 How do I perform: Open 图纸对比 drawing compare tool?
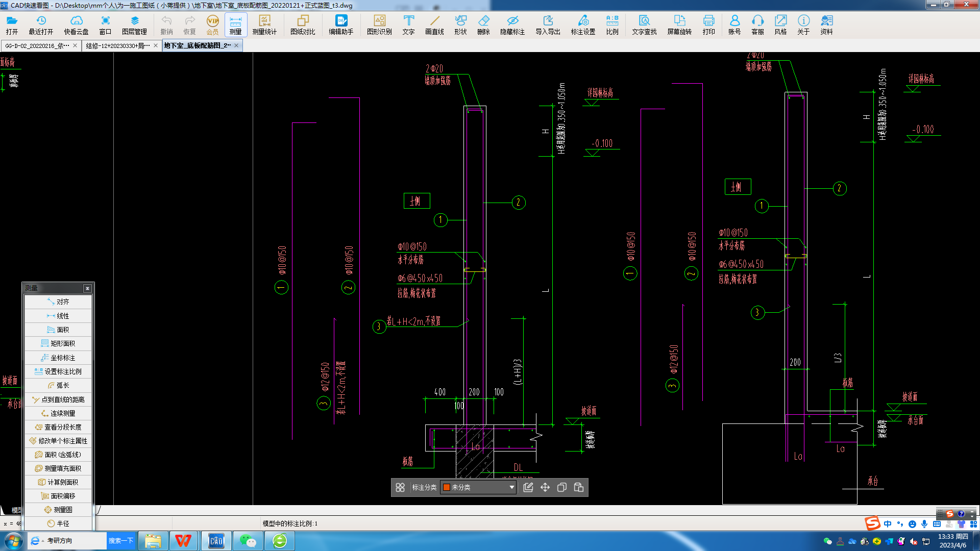coord(303,24)
